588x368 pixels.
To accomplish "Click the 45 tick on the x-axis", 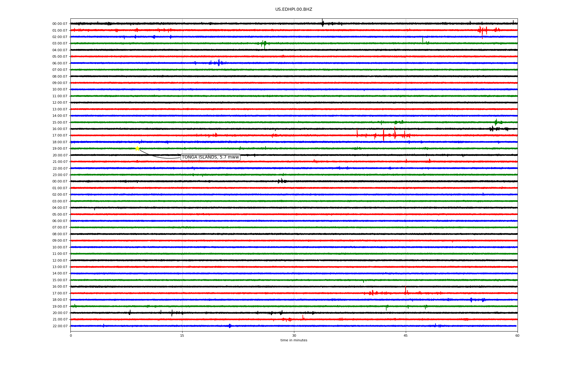I will pyautogui.click(x=406, y=335).
